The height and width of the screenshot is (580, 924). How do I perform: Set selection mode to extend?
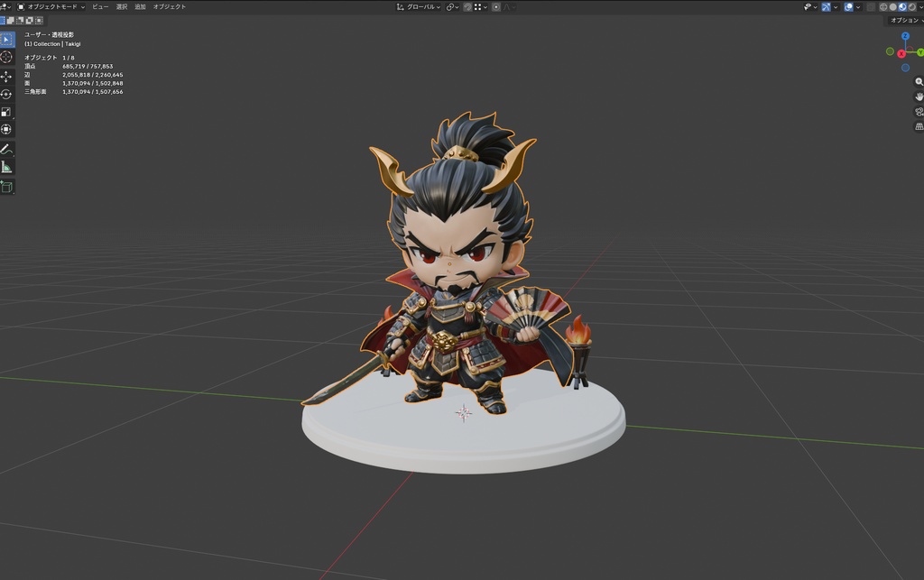10,21
